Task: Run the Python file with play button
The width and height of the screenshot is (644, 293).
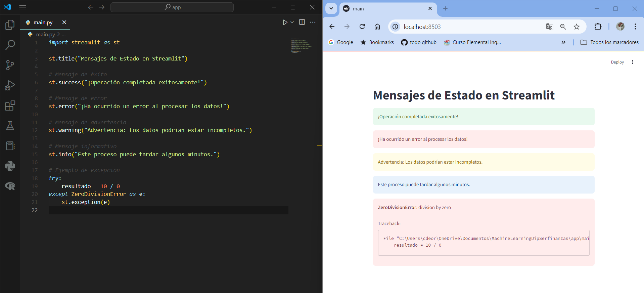Action: [285, 22]
